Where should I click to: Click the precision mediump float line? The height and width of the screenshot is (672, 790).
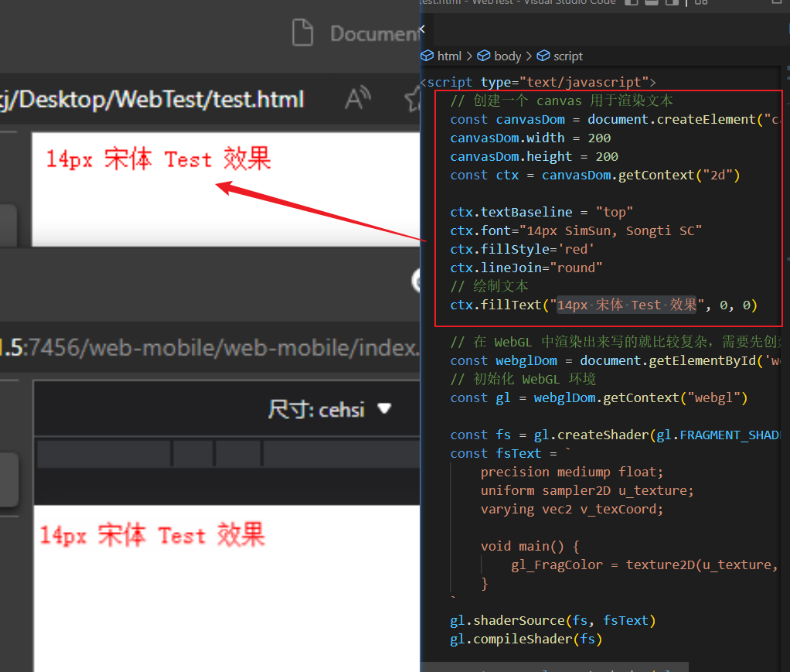(572, 472)
